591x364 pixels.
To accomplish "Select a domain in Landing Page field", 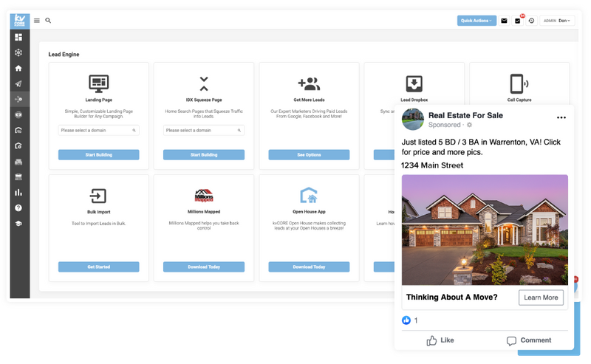I will click(99, 131).
